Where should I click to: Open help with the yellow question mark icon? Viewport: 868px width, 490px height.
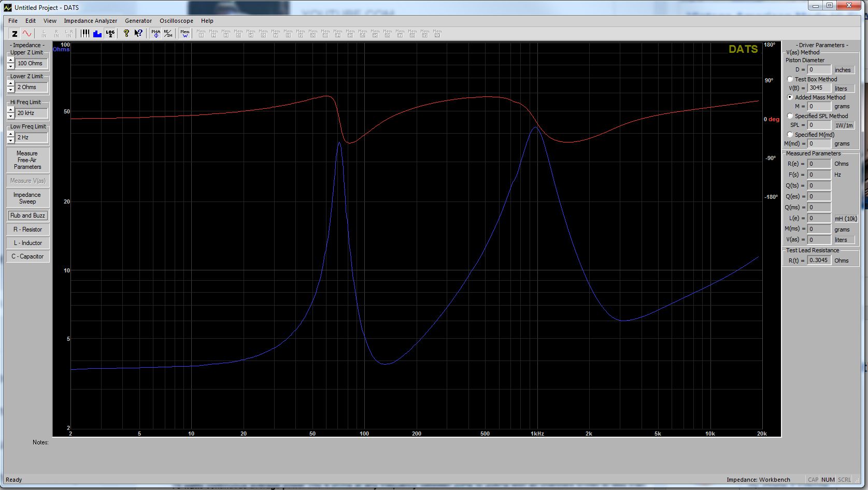pyautogui.click(x=126, y=34)
